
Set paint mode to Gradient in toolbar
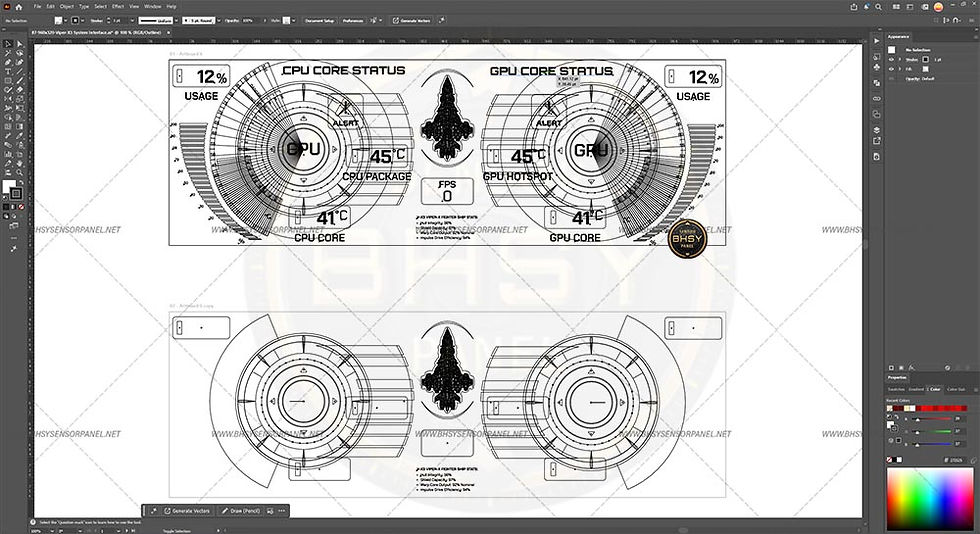pos(13,207)
